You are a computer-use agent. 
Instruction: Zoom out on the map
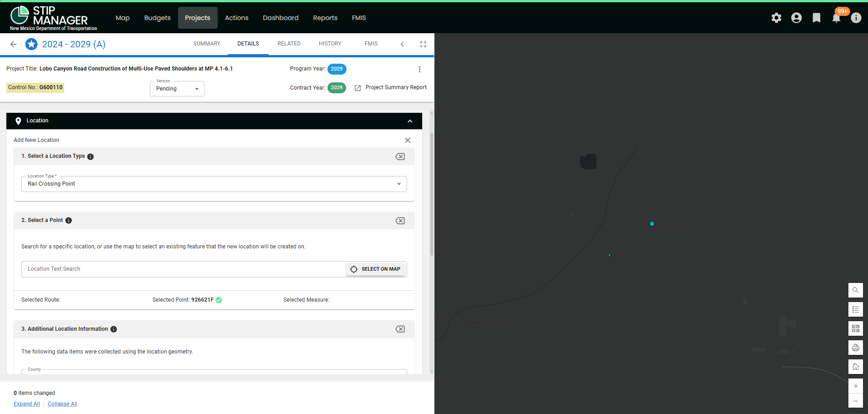tap(856, 401)
